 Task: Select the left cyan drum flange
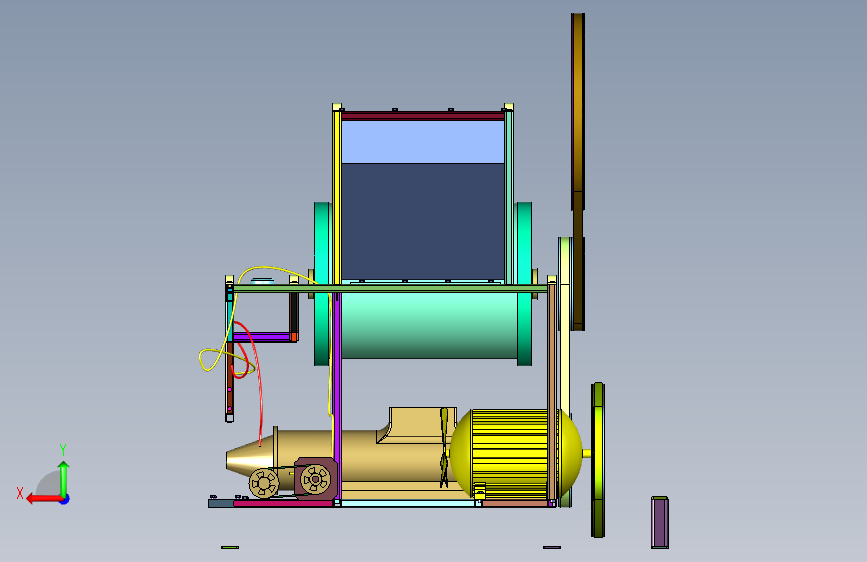pos(322,283)
